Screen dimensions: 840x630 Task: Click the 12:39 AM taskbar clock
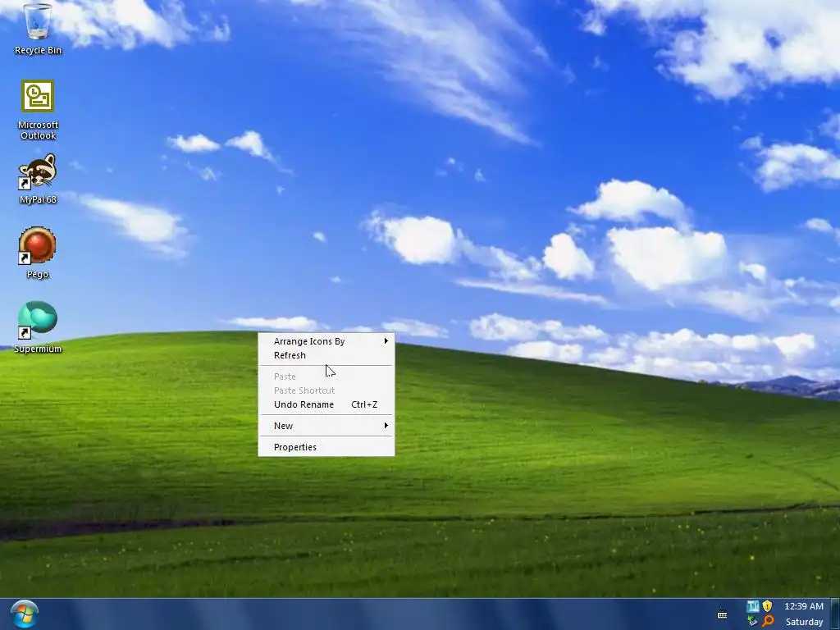804,606
